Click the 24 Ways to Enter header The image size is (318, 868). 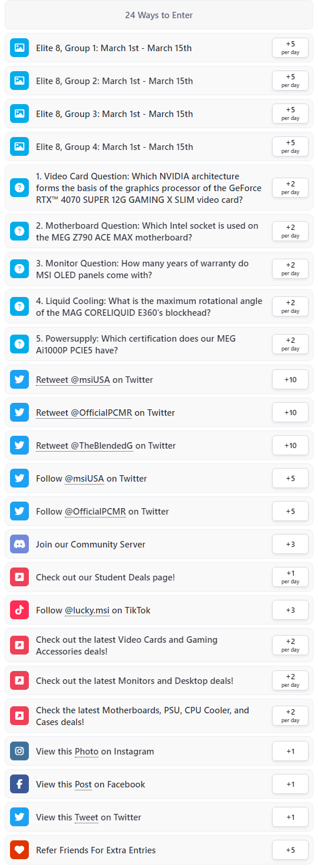pos(159,15)
